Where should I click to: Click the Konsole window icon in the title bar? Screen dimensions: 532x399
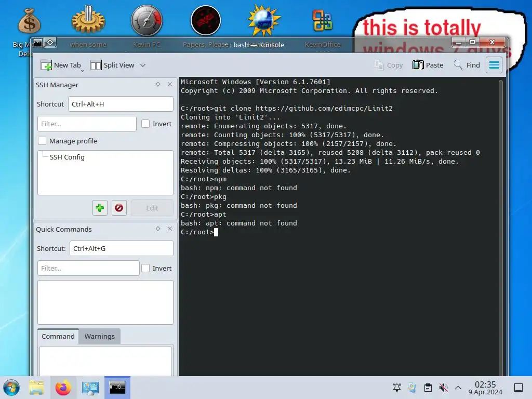[37, 43]
